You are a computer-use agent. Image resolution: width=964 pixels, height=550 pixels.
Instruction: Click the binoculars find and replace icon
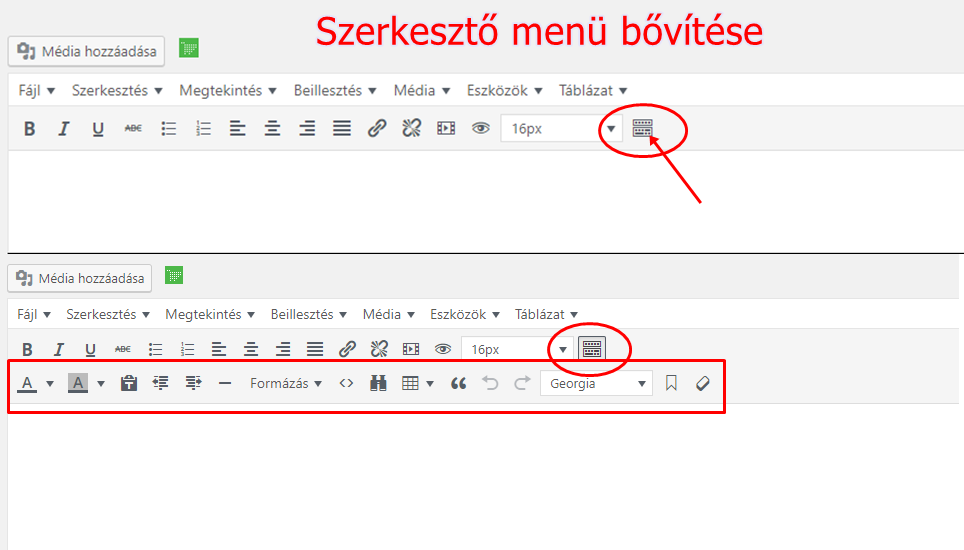click(378, 383)
